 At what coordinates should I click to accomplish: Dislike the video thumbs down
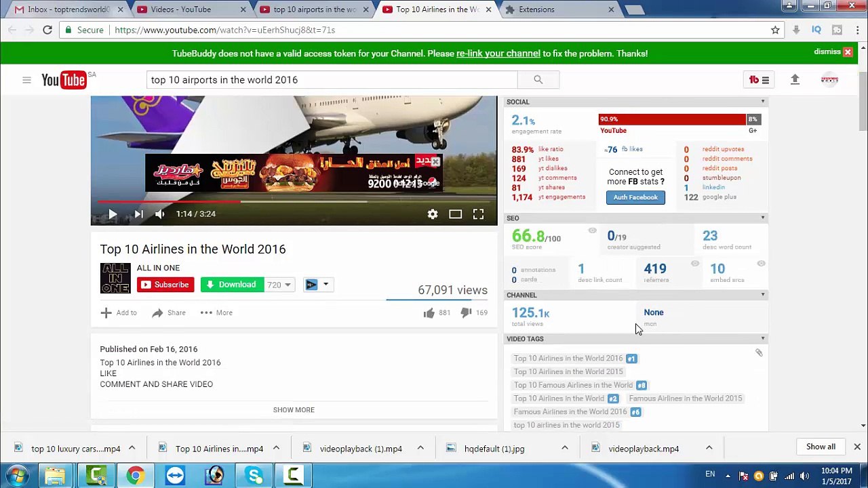pyautogui.click(x=466, y=312)
